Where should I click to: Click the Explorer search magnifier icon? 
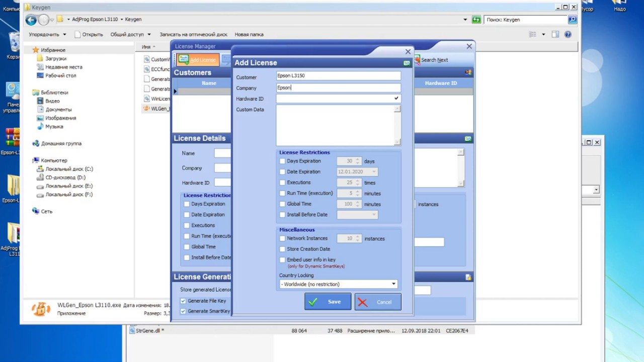[572, 20]
